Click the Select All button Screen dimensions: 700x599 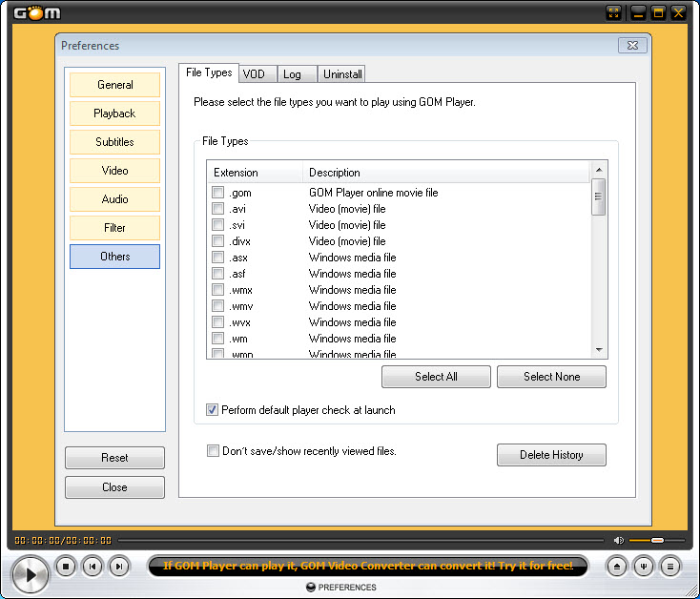(436, 377)
